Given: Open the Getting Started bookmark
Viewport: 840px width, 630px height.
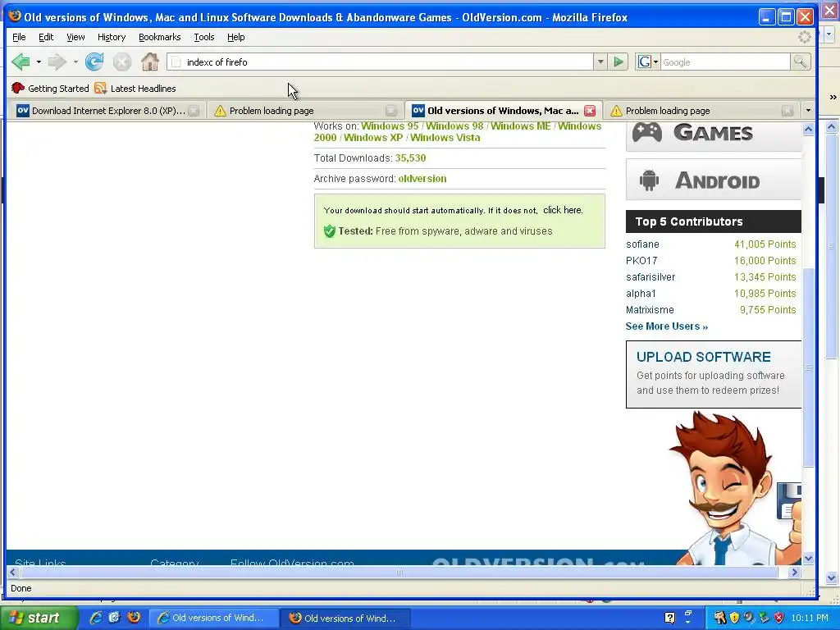Looking at the screenshot, I should (50, 89).
